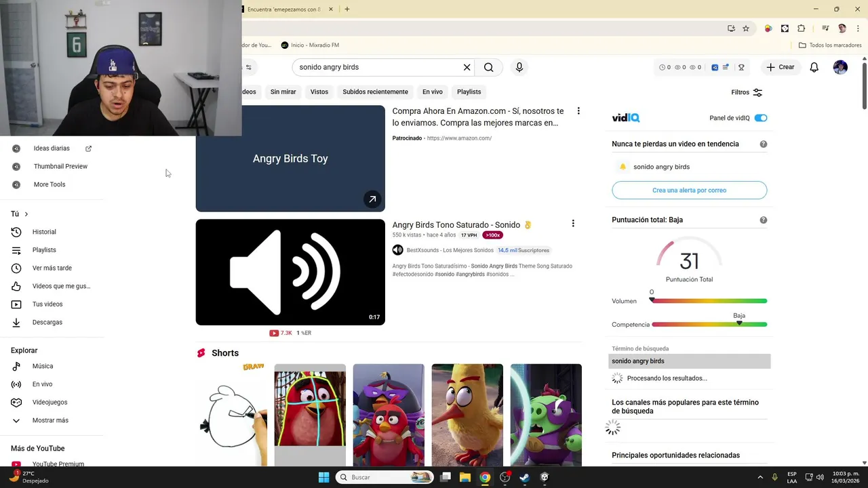Click the magnifier search button
The height and width of the screenshot is (488, 868).
coord(488,67)
